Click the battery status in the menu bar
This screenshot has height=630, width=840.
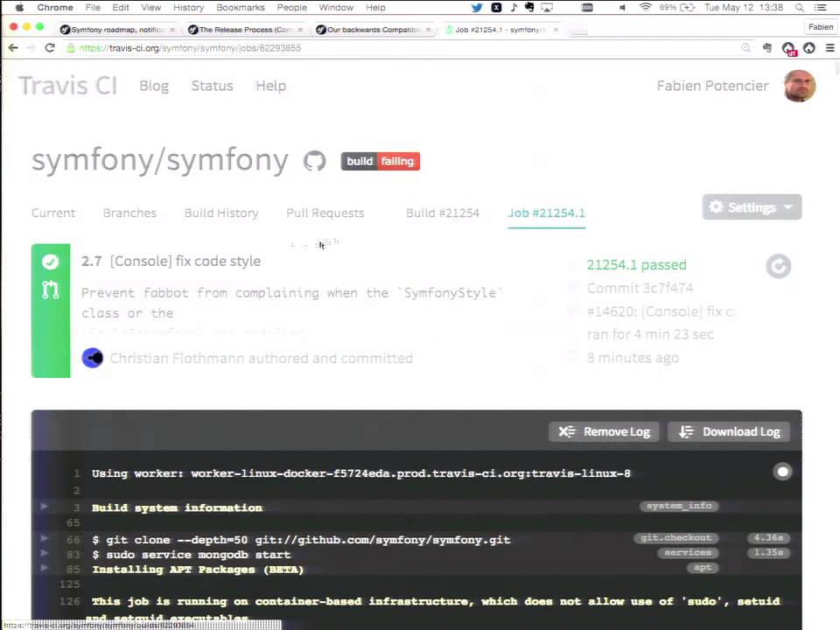tap(677, 8)
